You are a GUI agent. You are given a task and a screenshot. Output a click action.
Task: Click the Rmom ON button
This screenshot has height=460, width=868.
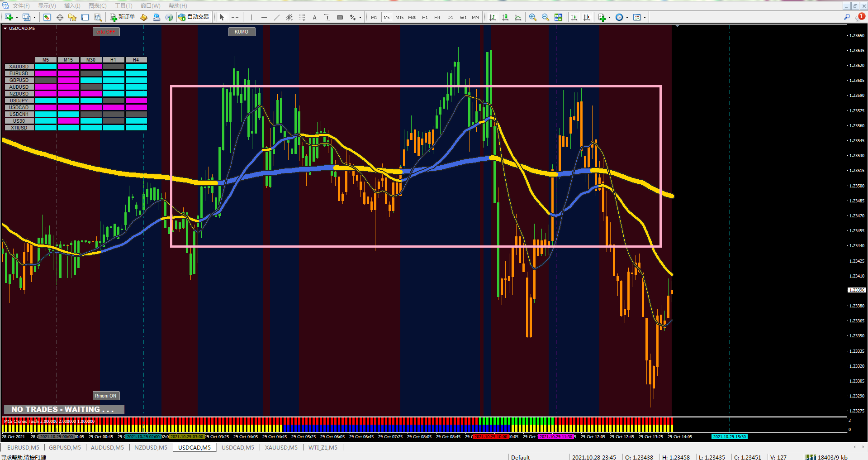[106, 396]
